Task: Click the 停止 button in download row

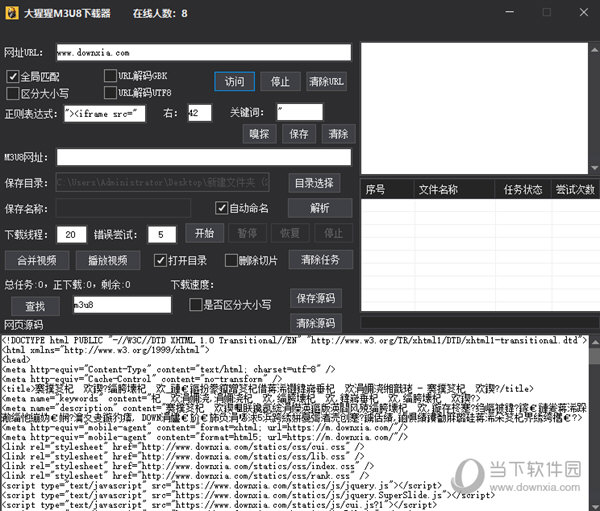Action: point(333,233)
